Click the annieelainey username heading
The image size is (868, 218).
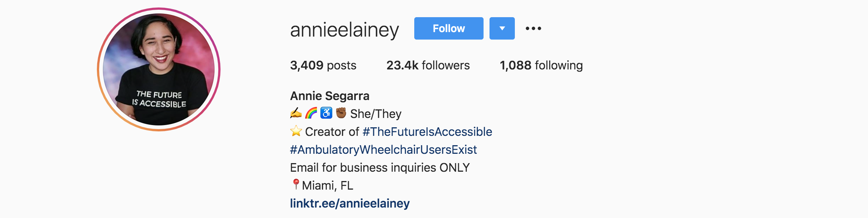345,30
